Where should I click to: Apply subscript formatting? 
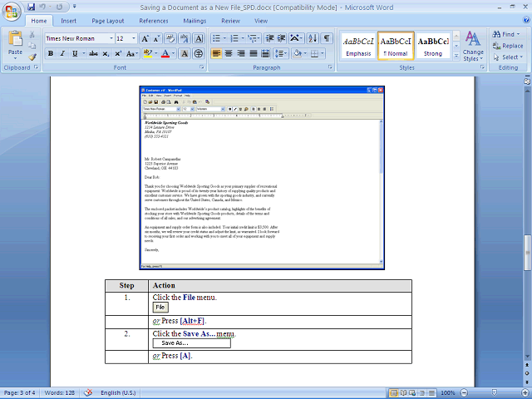pos(106,53)
